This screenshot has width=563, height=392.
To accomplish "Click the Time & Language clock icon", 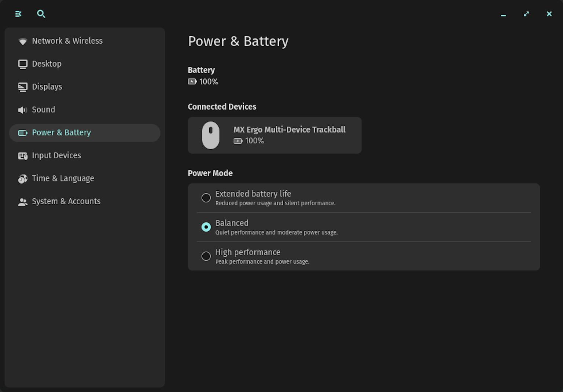I will click(x=23, y=179).
